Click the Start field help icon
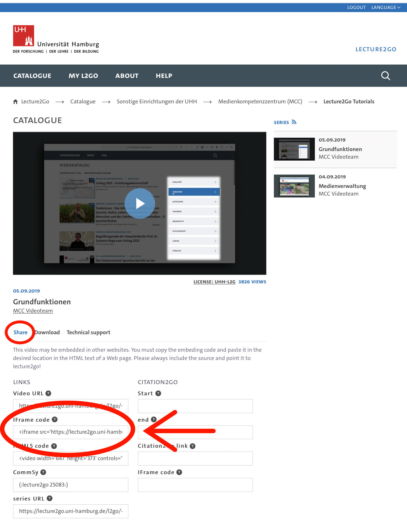 (x=158, y=393)
